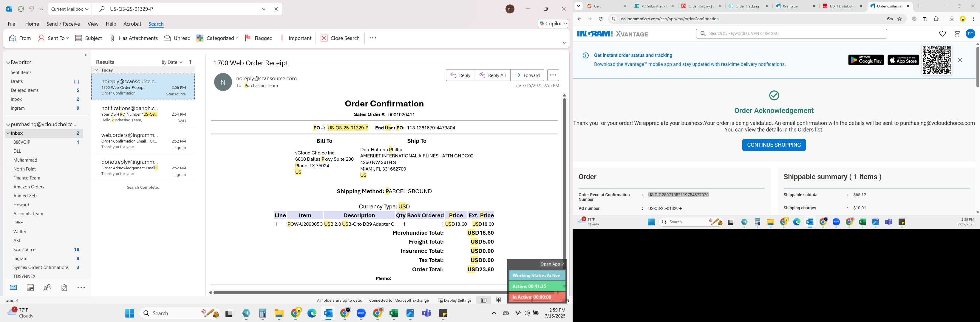Open the Ingram wishlist heart icon
The height and width of the screenshot is (322, 980).
[x=942, y=34]
